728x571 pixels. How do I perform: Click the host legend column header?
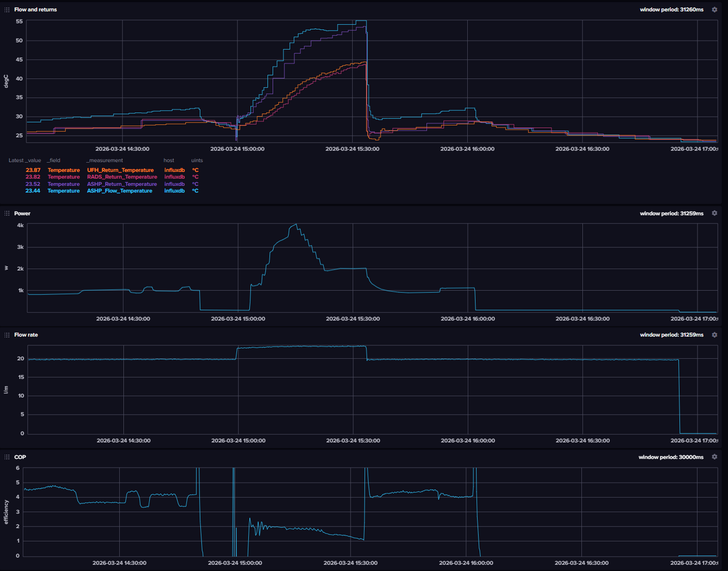169,160
